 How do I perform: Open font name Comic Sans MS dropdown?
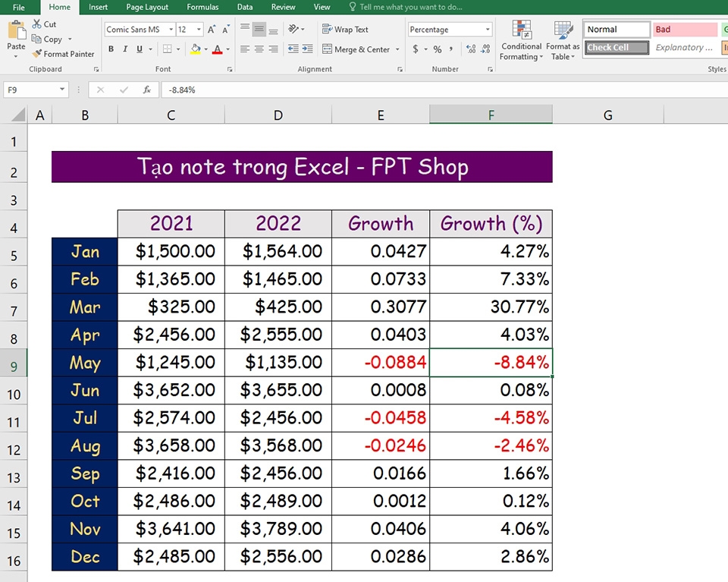click(x=171, y=30)
